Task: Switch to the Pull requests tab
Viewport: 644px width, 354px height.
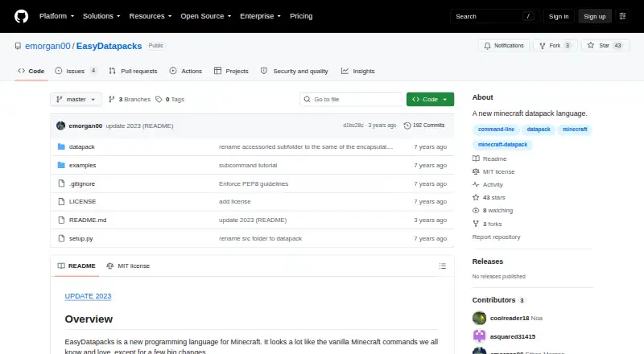Action: click(x=133, y=71)
